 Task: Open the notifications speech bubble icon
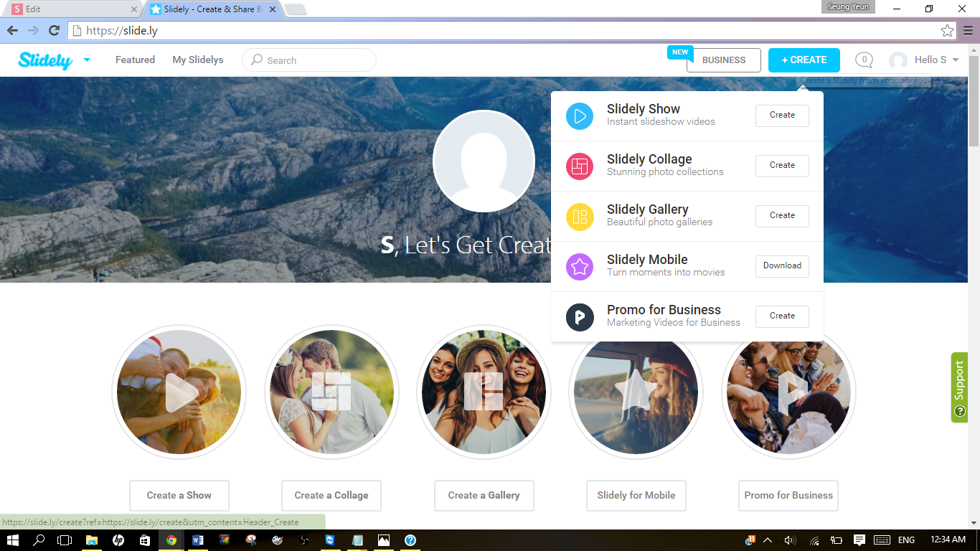(864, 60)
